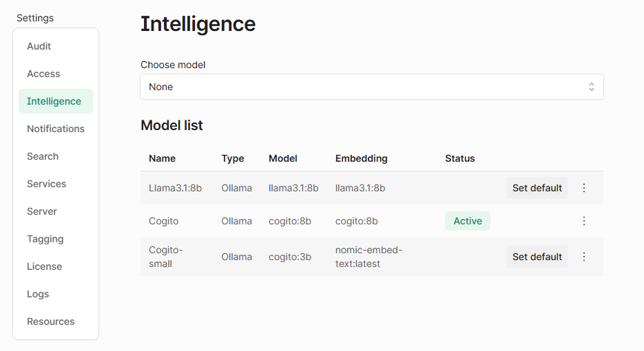Go to Resources settings
The height and width of the screenshot is (351, 644).
pyautogui.click(x=51, y=321)
